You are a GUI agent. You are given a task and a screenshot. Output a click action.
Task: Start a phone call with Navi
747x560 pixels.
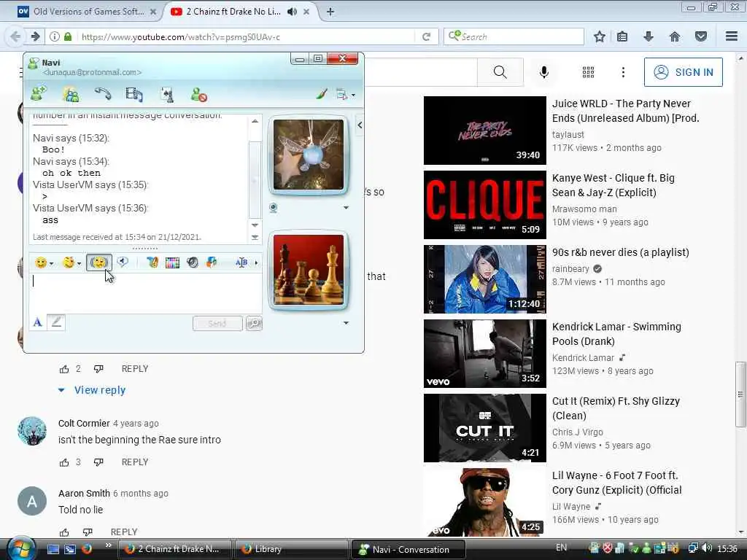102,94
